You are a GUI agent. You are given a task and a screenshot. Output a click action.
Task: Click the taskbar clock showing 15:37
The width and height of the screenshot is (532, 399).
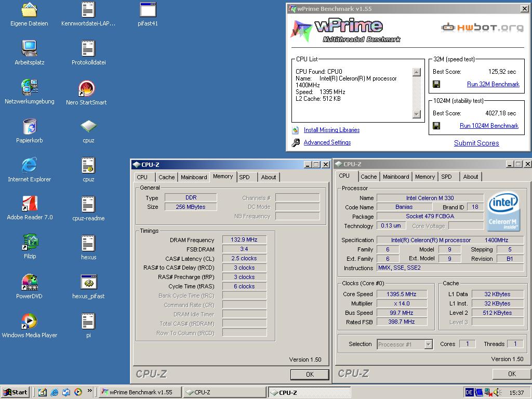(x=516, y=393)
